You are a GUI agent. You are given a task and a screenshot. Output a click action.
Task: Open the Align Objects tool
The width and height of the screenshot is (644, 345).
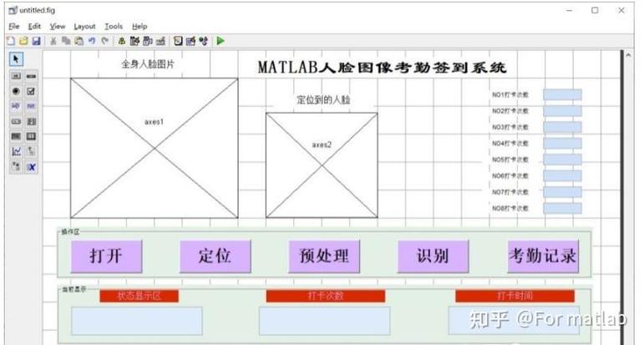tap(122, 41)
